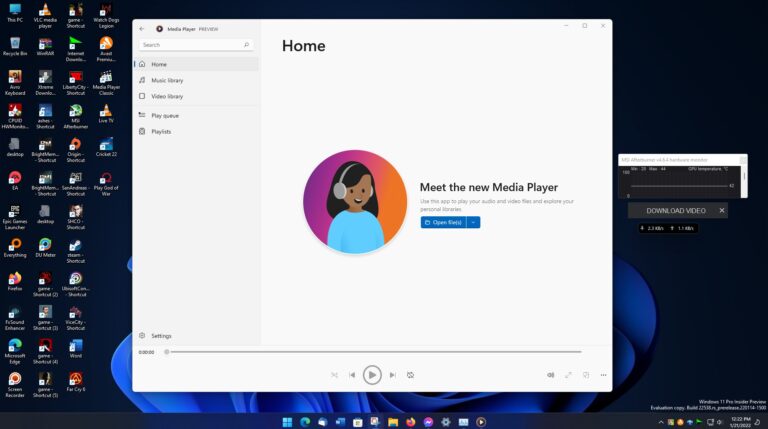Select the Internet Download Manager desktop icon
The width and height of the screenshot is (768, 429).
[x=75, y=49]
